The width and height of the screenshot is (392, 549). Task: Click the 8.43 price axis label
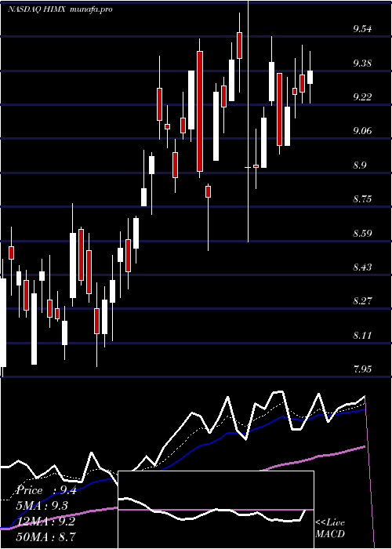click(x=362, y=267)
